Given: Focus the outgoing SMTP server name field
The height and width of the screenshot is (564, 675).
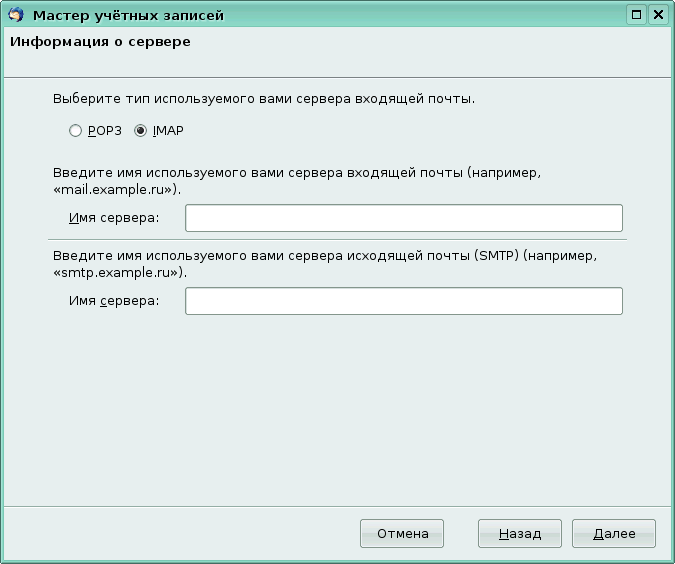Looking at the screenshot, I should (x=403, y=301).
